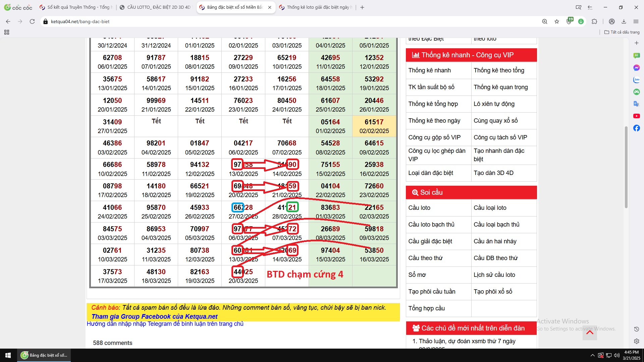Viewport: 644px width, 362px height.
Task: Open Tham gia Group Facebook link
Action: point(154,316)
